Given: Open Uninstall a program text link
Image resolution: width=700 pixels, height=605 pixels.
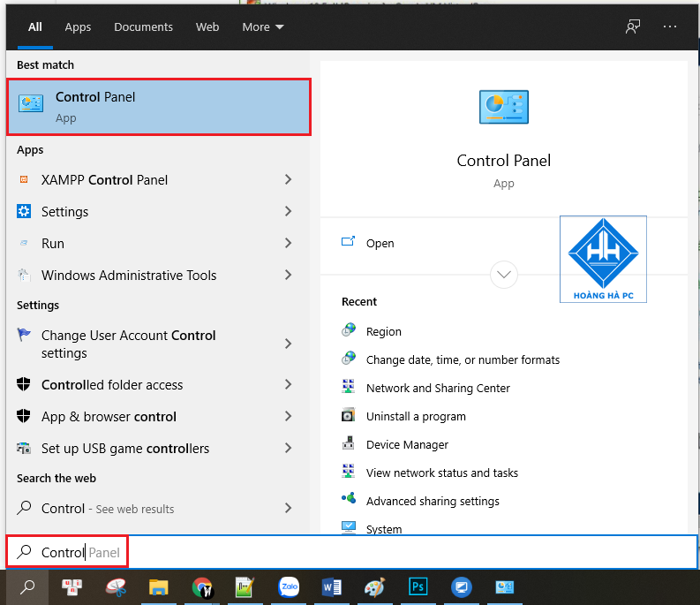Looking at the screenshot, I should pos(416,417).
